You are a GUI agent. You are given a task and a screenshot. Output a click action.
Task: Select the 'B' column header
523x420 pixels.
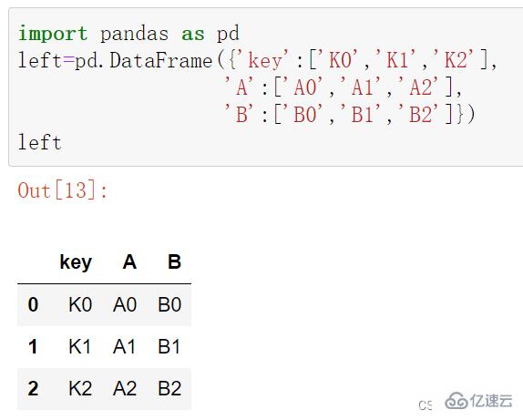point(174,261)
